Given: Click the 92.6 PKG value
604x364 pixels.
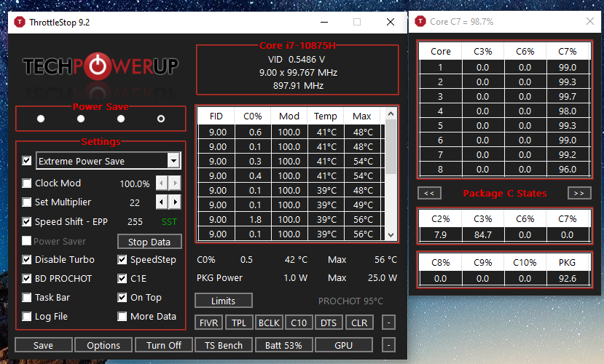Looking at the screenshot, I should tap(568, 278).
